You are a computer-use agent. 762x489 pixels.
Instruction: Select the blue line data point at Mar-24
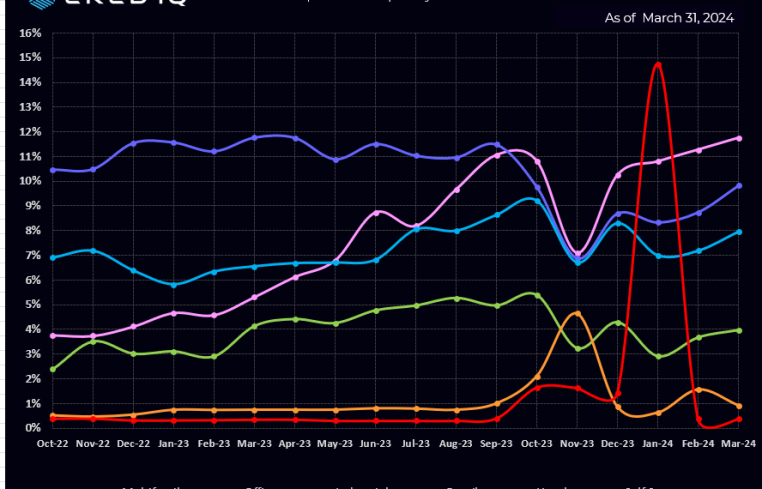click(739, 232)
